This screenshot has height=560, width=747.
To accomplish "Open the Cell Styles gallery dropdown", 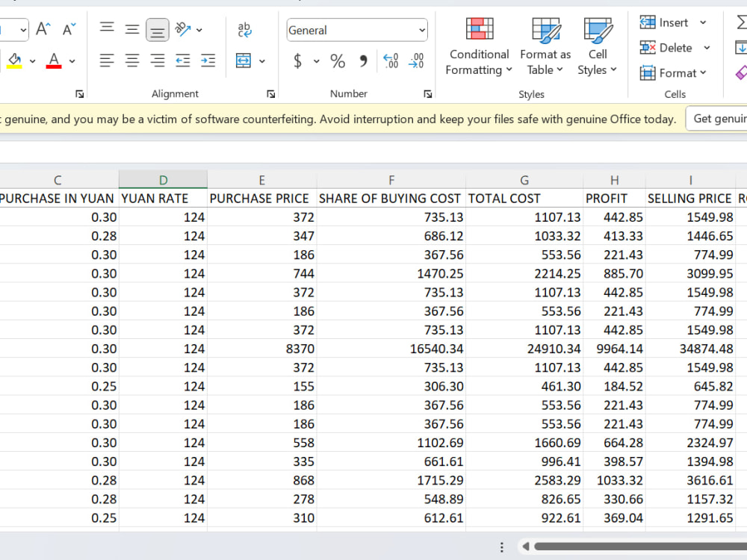I will [598, 46].
